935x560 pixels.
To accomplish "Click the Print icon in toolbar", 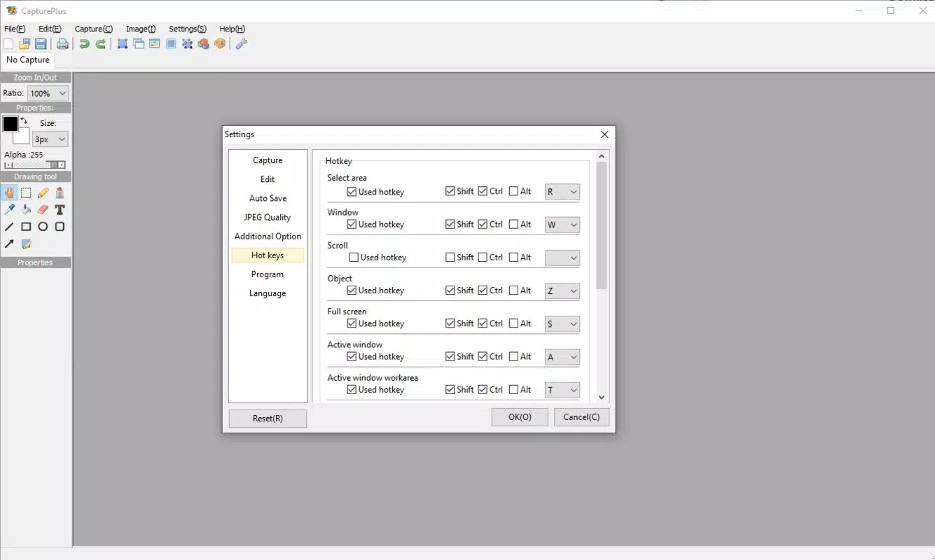I will tap(62, 44).
